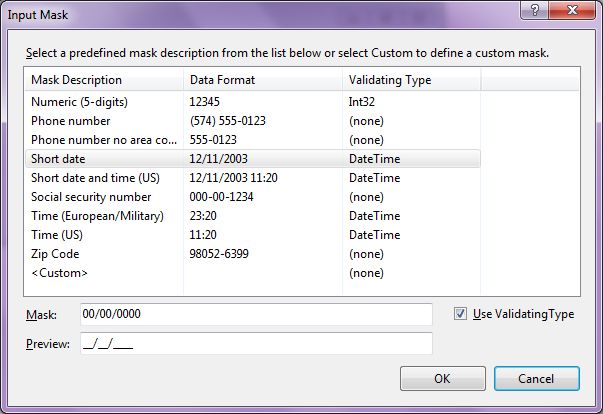
Task: Pick the Social security number mask
Action: coord(253,196)
